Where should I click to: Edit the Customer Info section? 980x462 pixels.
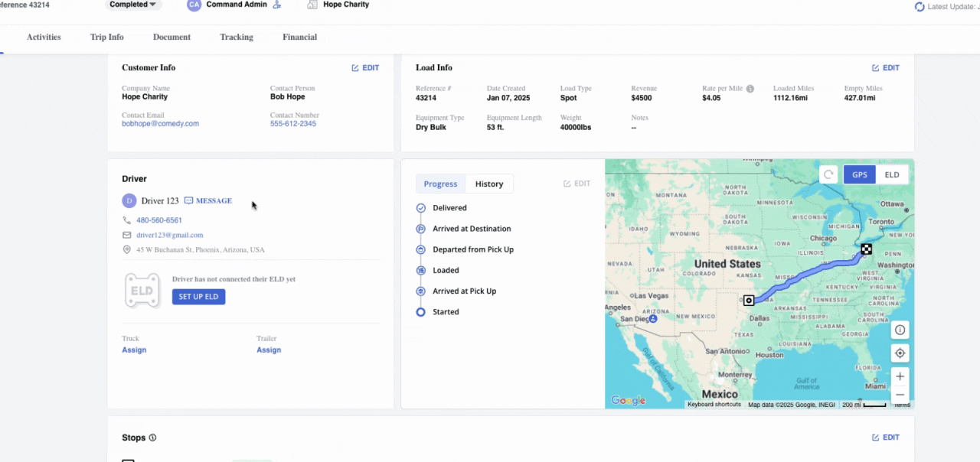coord(365,68)
